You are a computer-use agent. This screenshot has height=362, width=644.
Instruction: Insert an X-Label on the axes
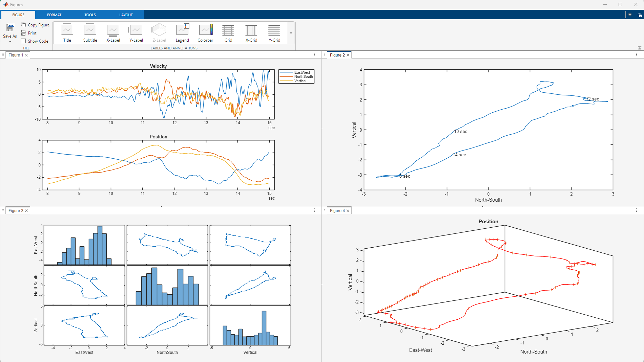[113, 33]
